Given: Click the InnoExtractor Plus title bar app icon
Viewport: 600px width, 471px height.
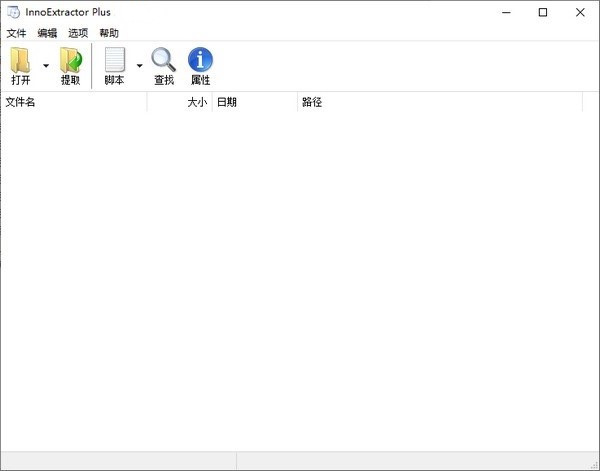Looking at the screenshot, I should 13,12.
